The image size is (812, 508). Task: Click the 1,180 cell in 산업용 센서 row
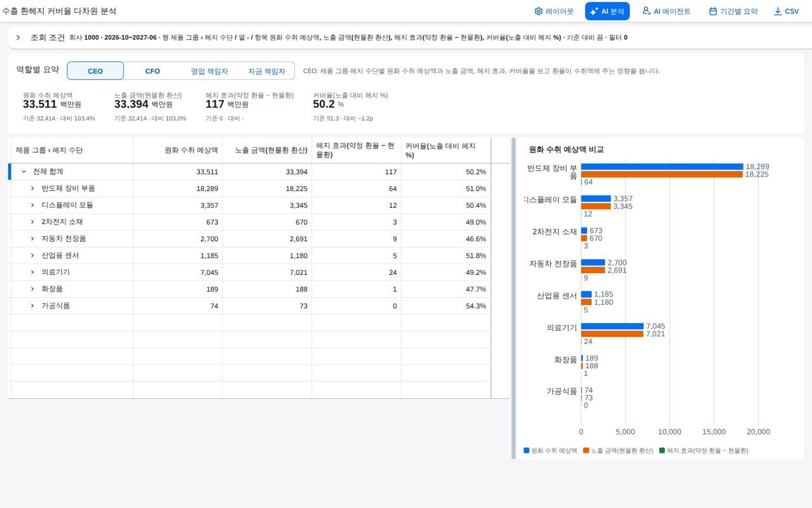267,256
